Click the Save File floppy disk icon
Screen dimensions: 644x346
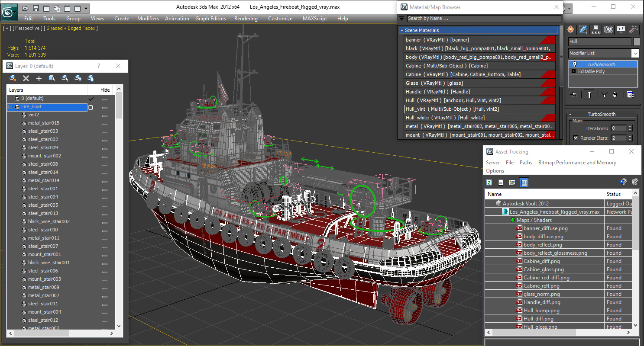click(36, 8)
